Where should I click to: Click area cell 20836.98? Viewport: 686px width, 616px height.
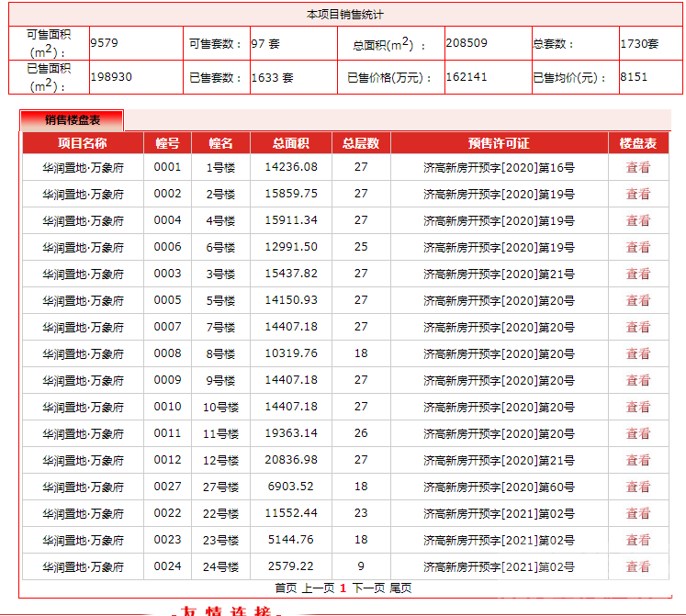coord(291,460)
